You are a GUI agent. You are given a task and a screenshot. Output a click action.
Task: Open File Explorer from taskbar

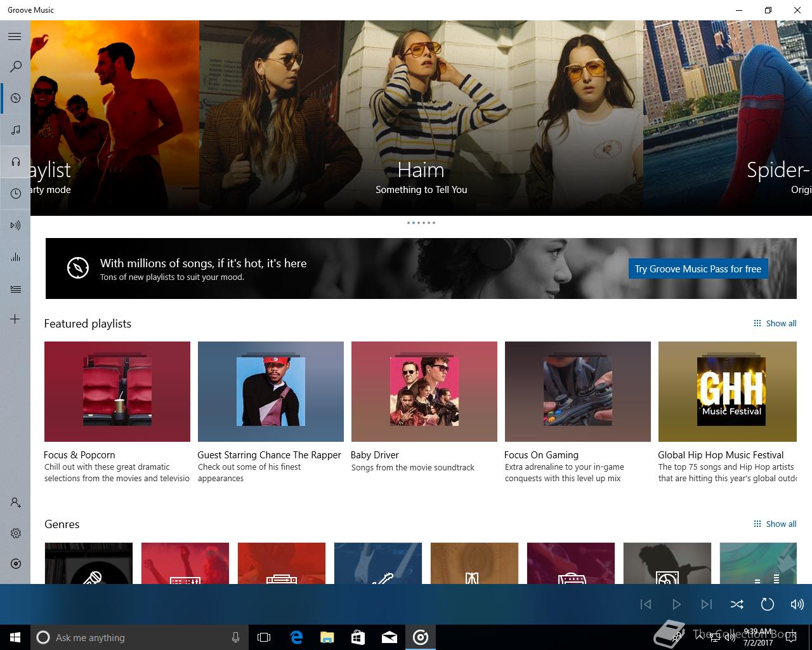[x=327, y=637]
